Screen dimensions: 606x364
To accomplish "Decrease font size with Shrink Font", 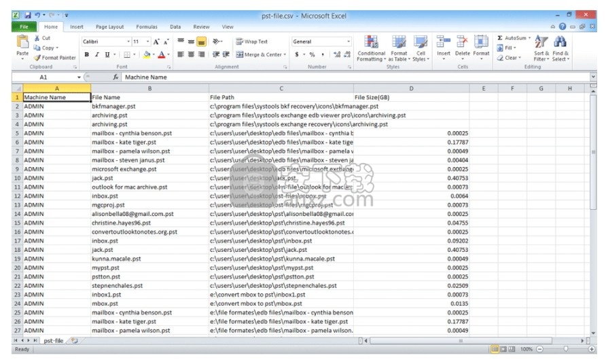I will coord(166,41).
